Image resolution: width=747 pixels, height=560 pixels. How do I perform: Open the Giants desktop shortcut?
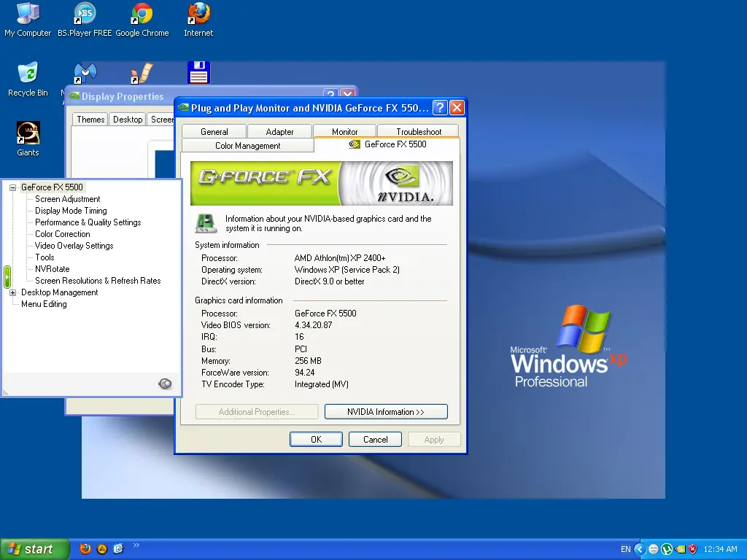click(x=28, y=133)
